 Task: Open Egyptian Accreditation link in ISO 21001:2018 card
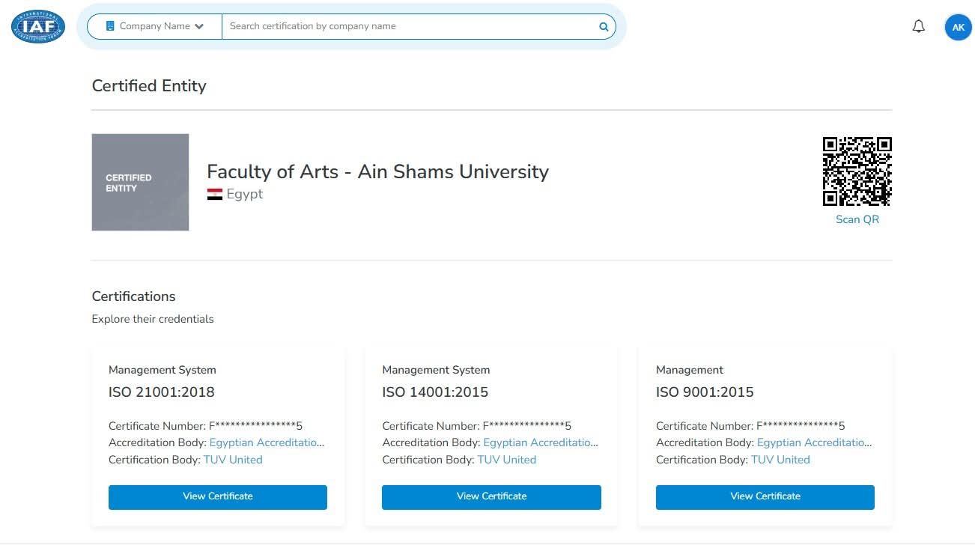pyautogui.click(x=267, y=442)
